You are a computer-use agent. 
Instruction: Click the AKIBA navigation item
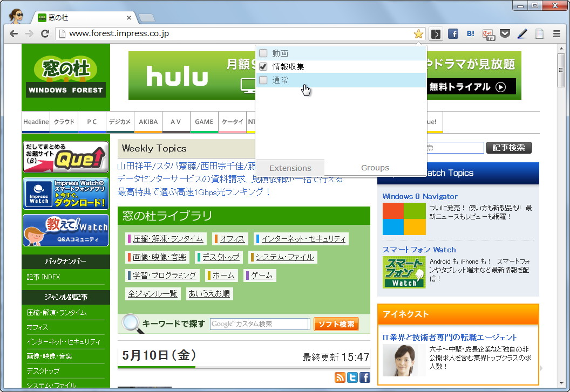point(148,122)
